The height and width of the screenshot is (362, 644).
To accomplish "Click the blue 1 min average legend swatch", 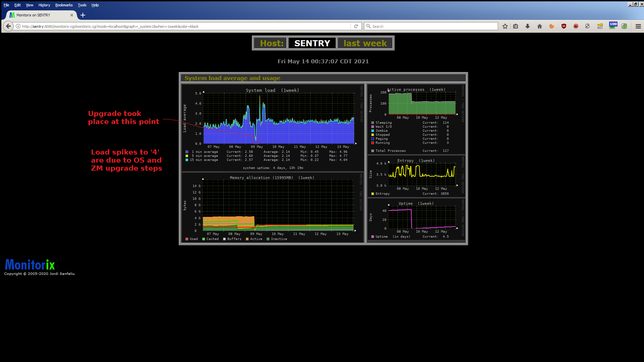I will click(187, 152).
